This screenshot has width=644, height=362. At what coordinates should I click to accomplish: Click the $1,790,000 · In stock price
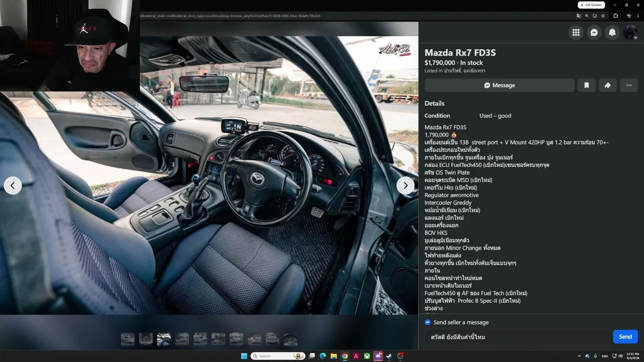(454, 63)
